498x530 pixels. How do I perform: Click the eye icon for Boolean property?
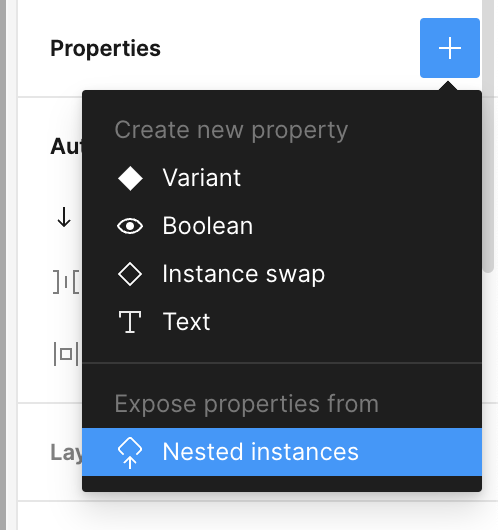[130, 226]
